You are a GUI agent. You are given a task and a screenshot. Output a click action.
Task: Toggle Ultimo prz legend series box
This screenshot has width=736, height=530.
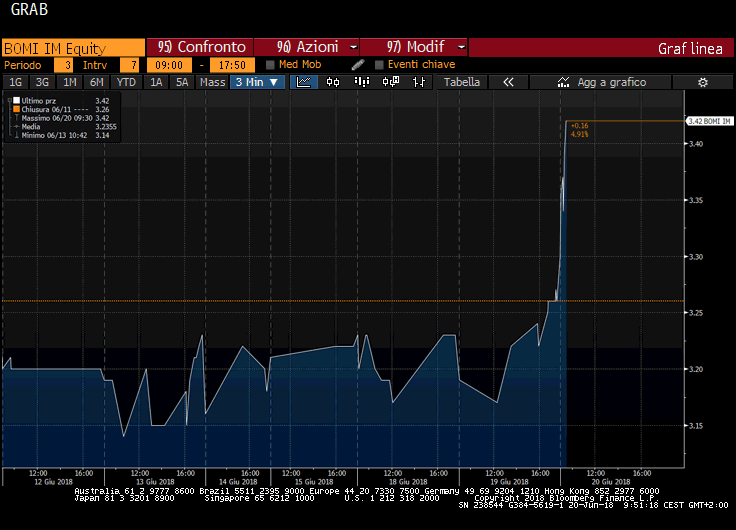point(16,101)
